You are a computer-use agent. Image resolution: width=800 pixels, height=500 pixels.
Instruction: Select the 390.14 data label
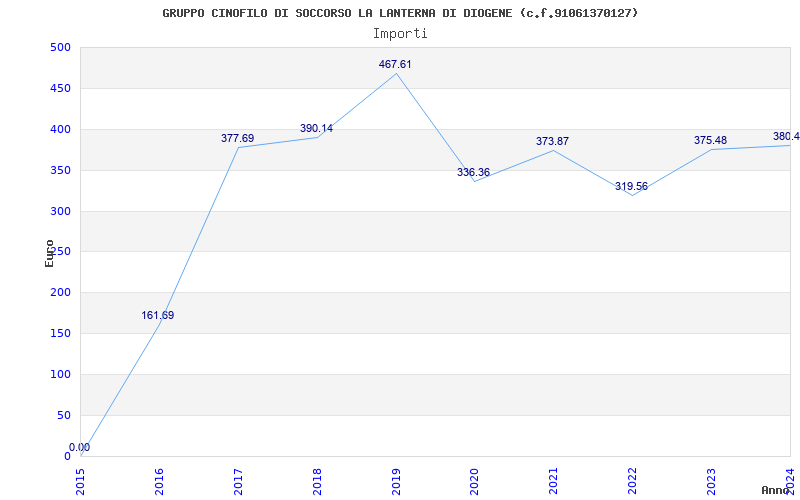[x=316, y=129]
